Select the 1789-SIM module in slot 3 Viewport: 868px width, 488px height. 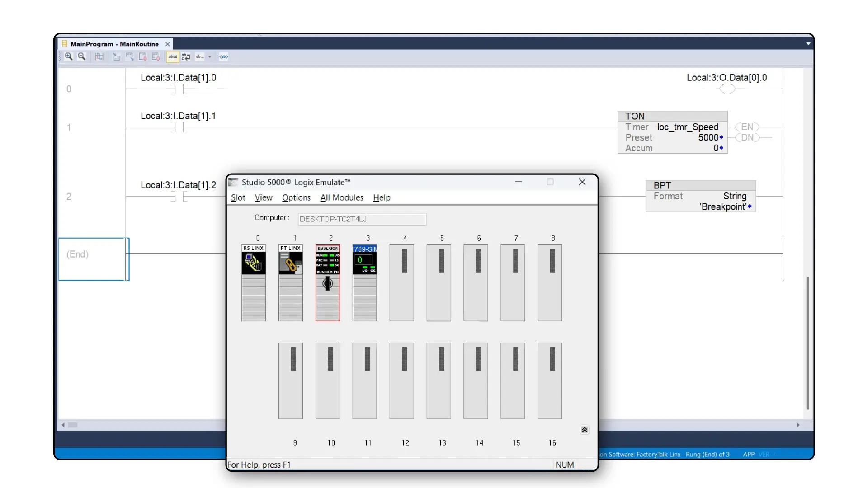[365, 283]
